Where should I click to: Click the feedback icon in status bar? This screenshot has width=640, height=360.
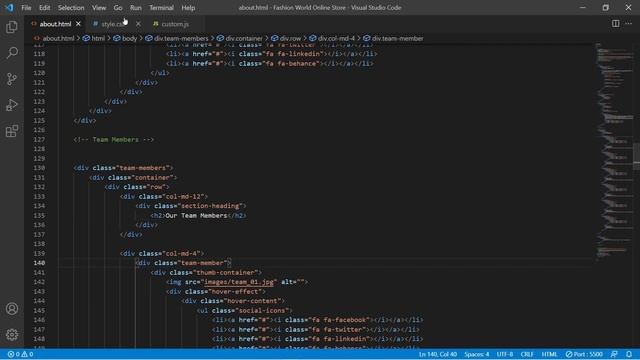click(614, 354)
